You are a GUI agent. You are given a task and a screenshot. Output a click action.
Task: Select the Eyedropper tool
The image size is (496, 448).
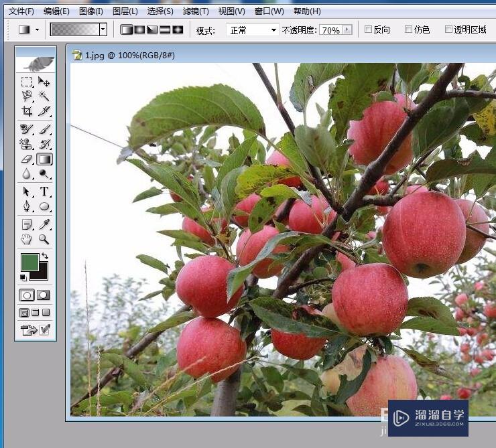tap(44, 224)
